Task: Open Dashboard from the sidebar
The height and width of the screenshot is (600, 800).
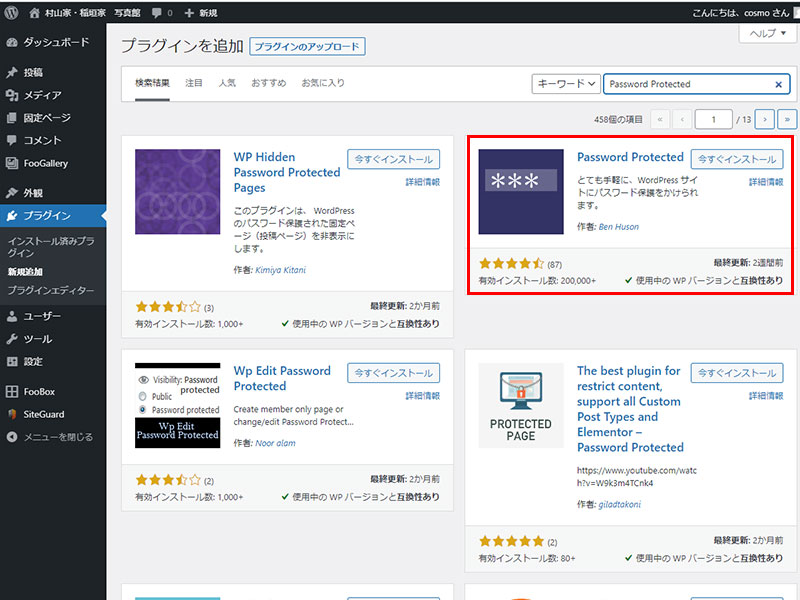Action: point(55,43)
